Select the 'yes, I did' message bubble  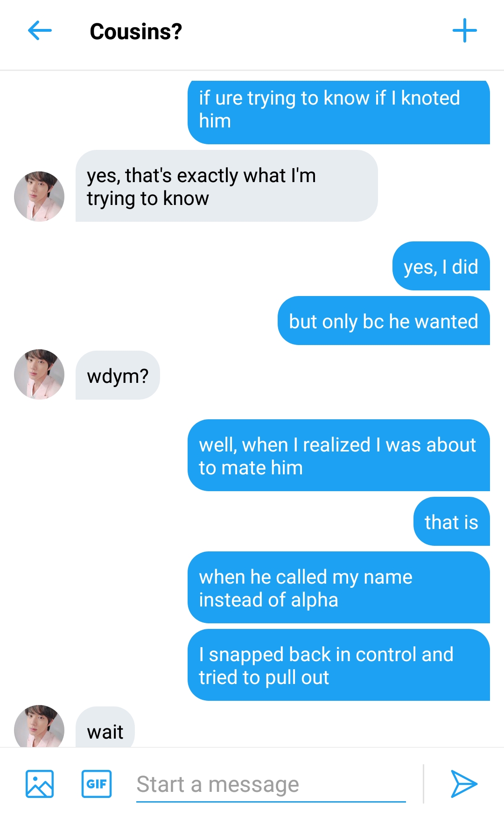pyautogui.click(x=441, y=266)
